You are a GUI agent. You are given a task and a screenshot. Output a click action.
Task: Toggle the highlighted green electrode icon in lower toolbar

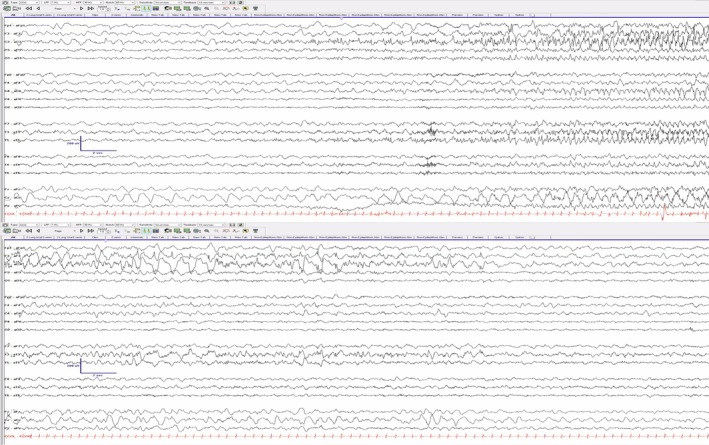click(146, 231)
